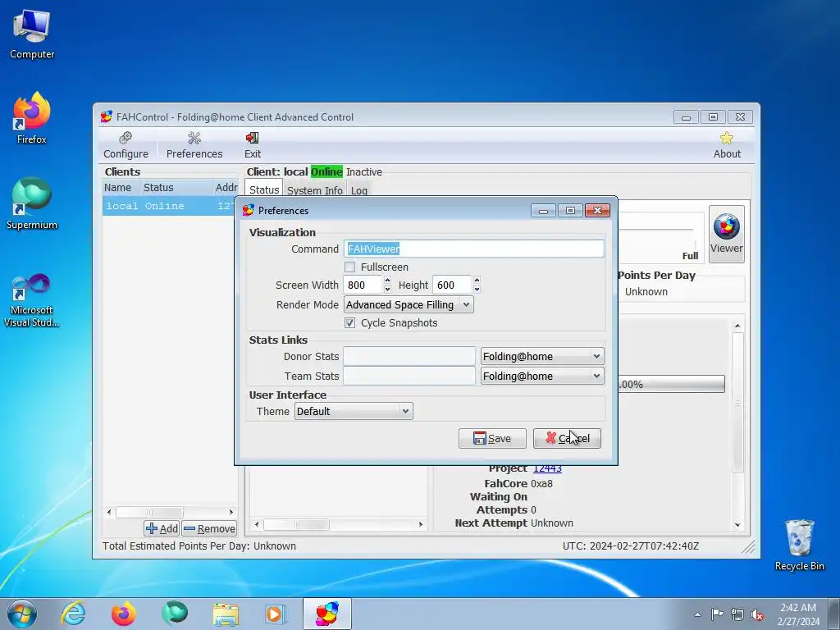This screenshot has width=840, height=630.
Task: Open the About star icon
Action: [x=727, y=145]
